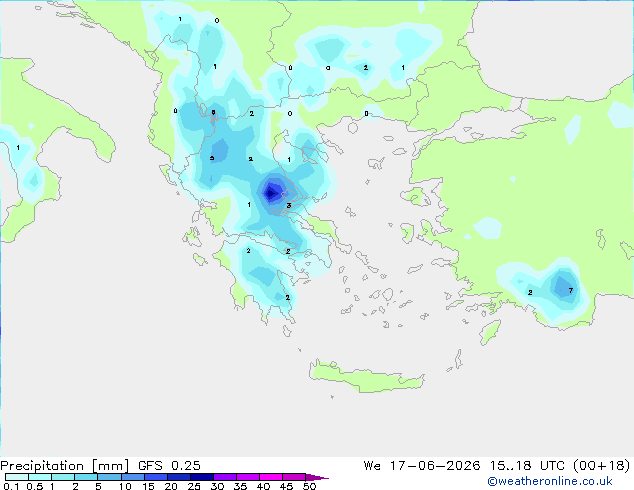The width and height of the screenshot is (634, 490).
Task: Click the magenta legend swatch between 40 and 45
Action: (x=271, y=477)
